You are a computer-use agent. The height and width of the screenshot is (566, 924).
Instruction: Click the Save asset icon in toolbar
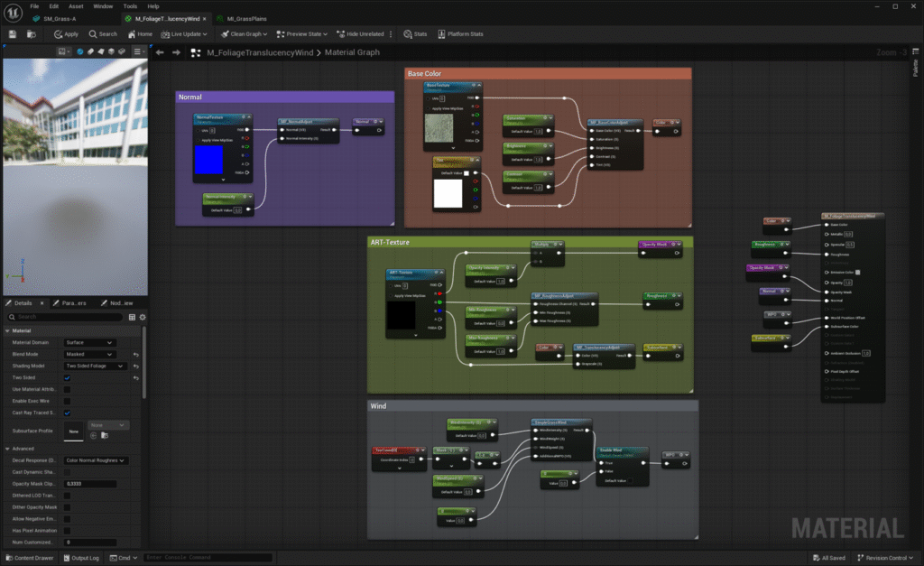[x=13, y=34]
